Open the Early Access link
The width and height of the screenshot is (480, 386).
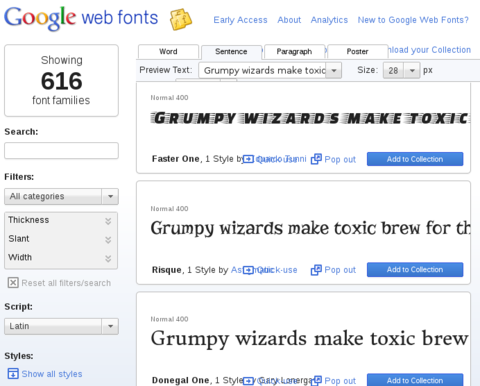pyautogui.click(x=240, y=20)
